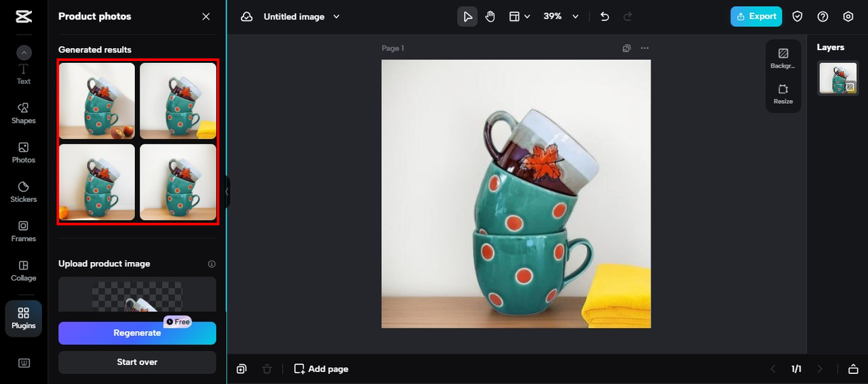Select generated result with peaches
The height and width of the screenshot is (384, 868).
97,101
